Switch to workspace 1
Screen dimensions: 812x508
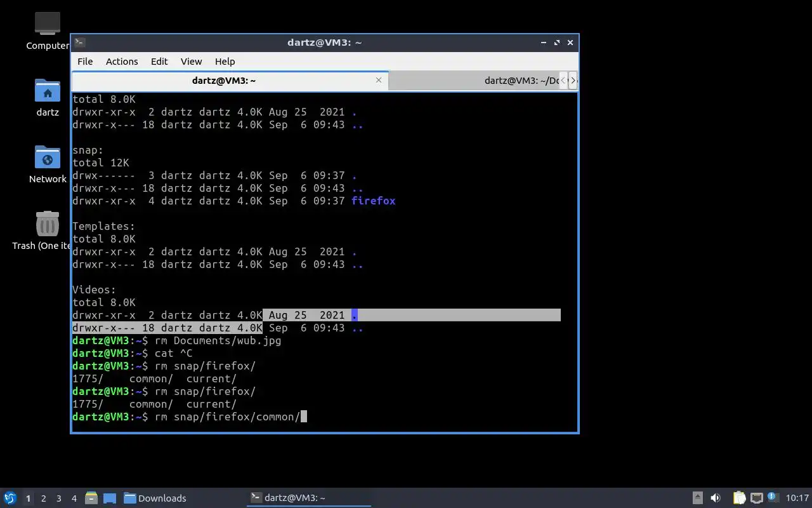[28, 498]
